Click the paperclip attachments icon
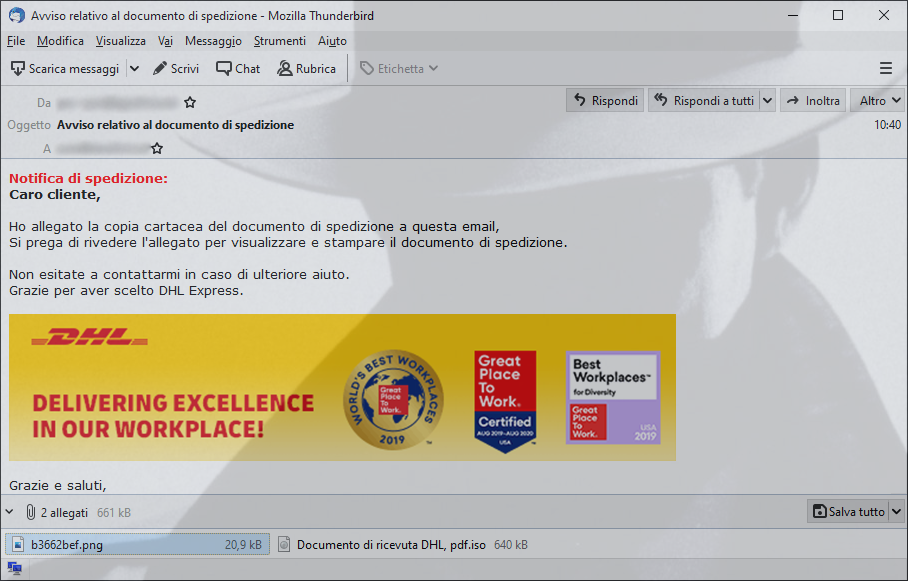 coord(30,512)
